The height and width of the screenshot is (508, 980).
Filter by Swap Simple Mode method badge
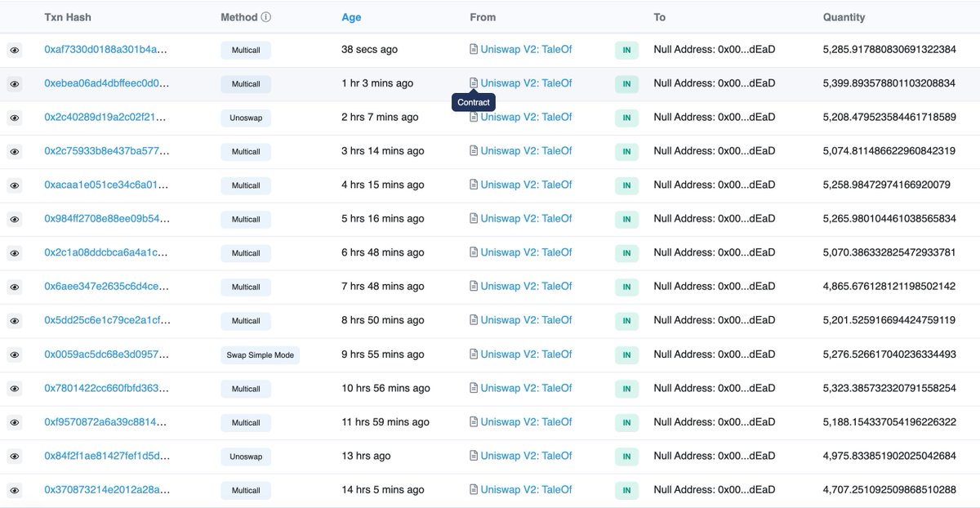(261, 355)
